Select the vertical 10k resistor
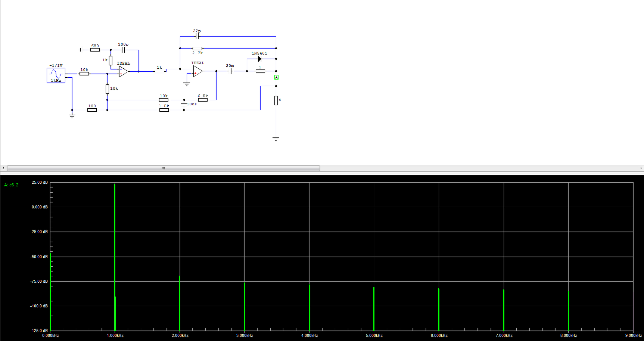Viewport: 644px width, 341px height. pos(107,89)
